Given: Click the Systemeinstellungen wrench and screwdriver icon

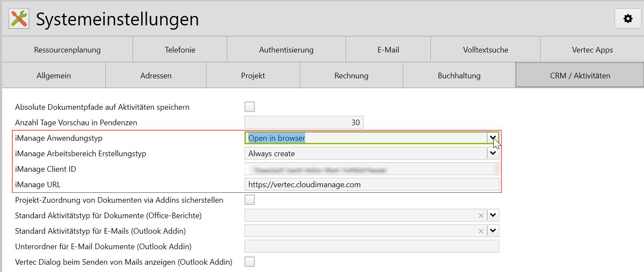Looking at the screenshot, I should pyautogui.click(x=19, y=19).
